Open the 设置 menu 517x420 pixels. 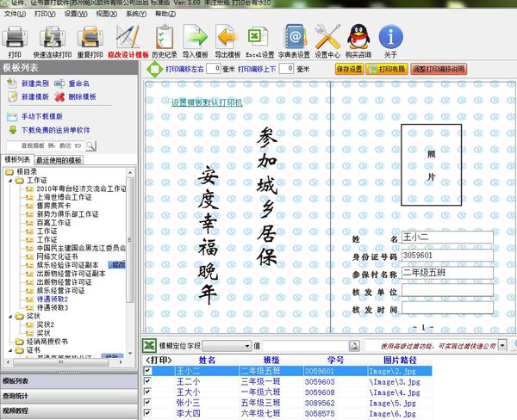pyautogui.click(x=76, y=14)
